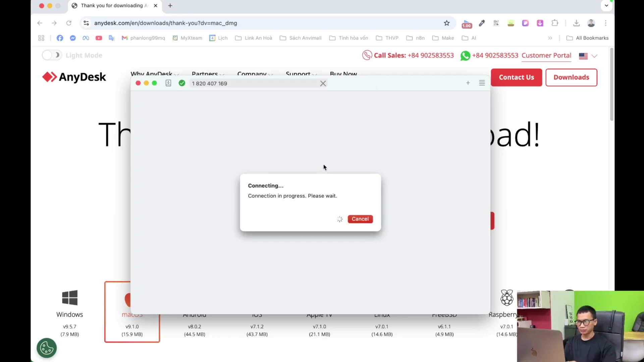Expand the language flag dropdown
Image resolution: width=644 pixels, height=362 pixels.
click(x=588, y=56)
